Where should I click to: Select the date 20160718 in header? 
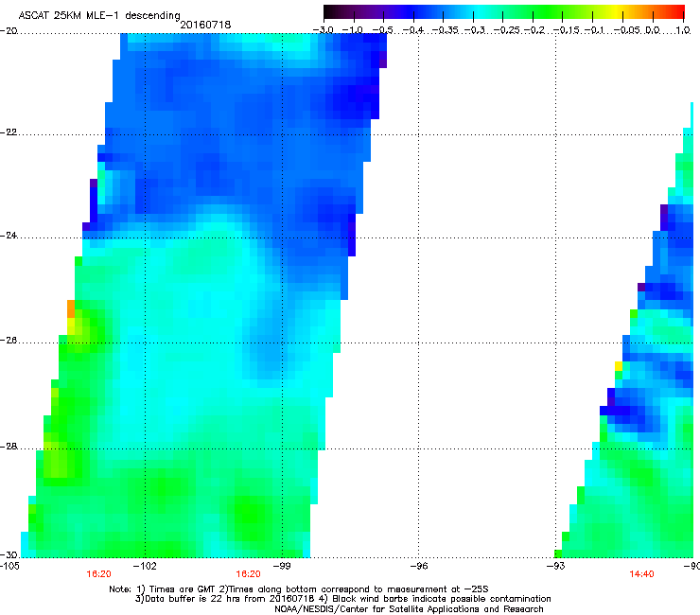(205, 25)
